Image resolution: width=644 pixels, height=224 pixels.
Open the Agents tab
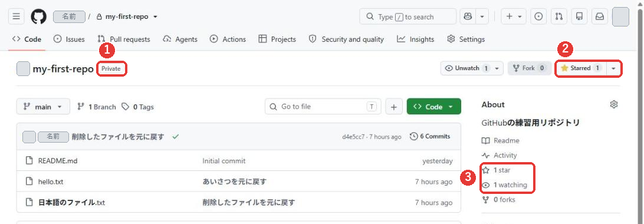[180, 39]
